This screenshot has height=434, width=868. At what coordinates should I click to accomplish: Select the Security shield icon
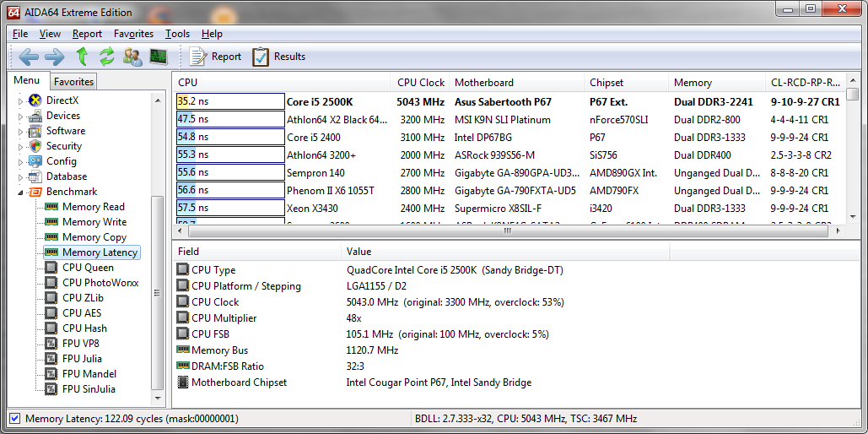35,146
